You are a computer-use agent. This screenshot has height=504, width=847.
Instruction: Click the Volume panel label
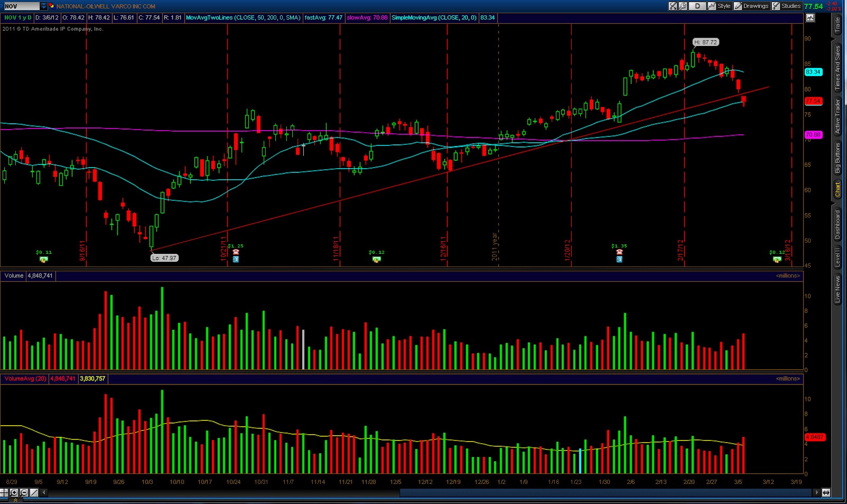[x=14, y=276]
